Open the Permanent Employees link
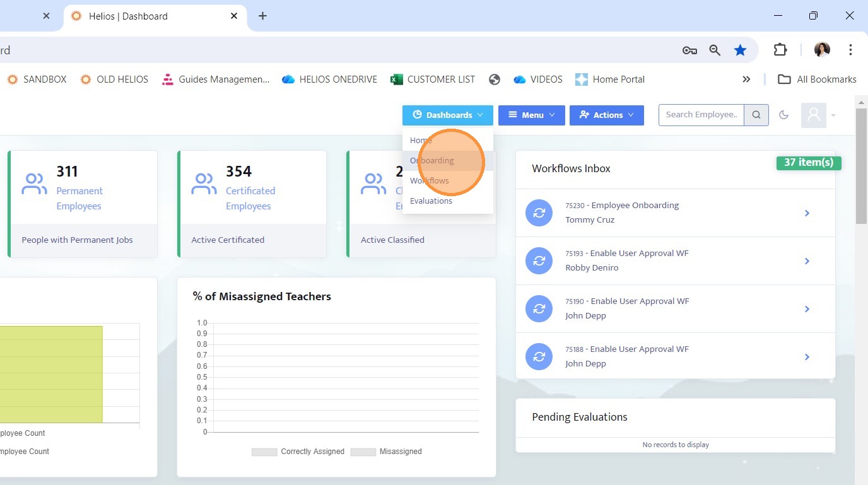 point(79,198)
